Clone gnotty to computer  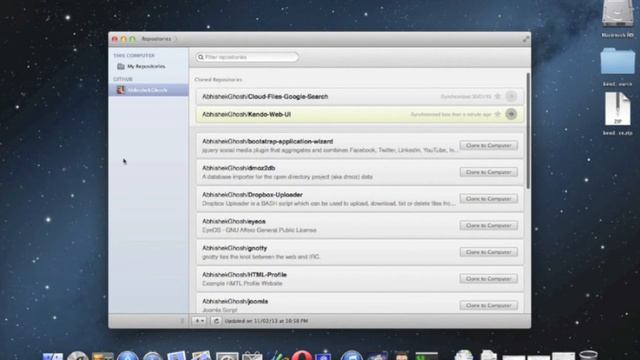(489, 252)
